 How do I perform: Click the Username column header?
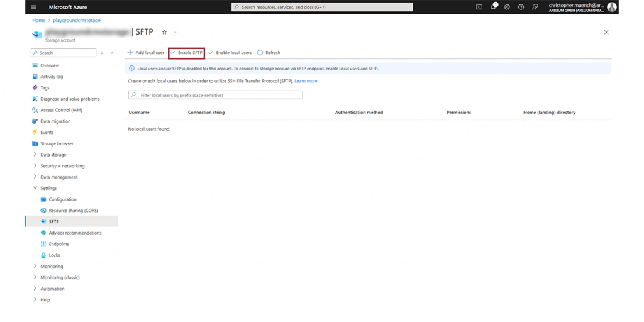point(139,113)
